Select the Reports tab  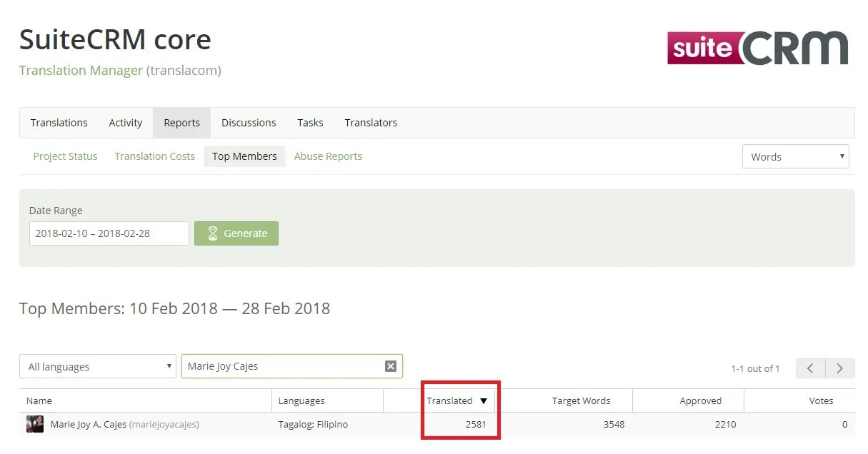tap(182, 123)
